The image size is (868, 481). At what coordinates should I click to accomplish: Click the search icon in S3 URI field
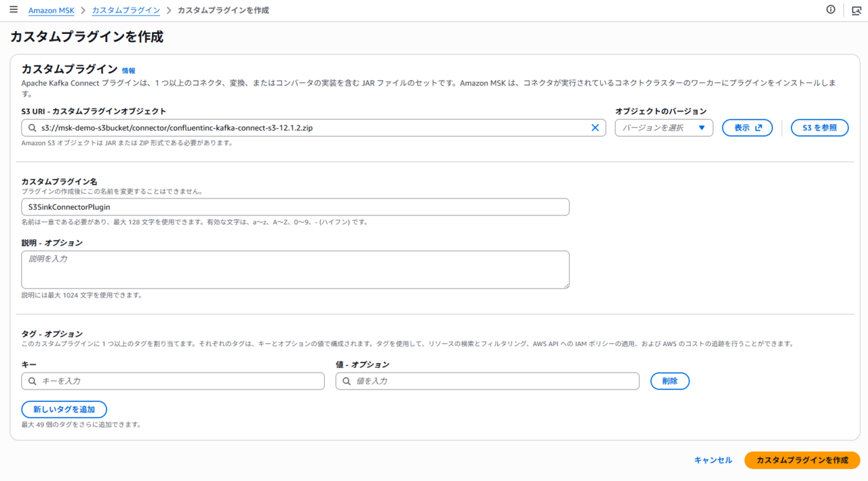coord(32,127)
